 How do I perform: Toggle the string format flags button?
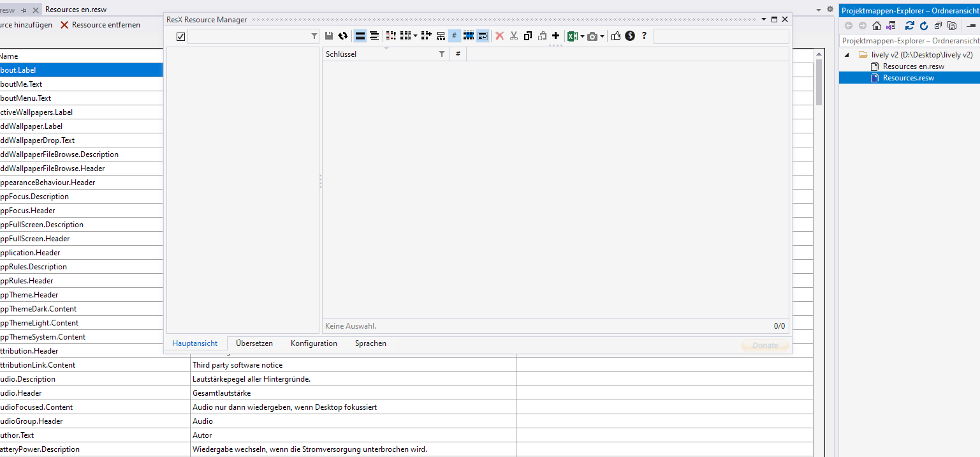point(483,36)
